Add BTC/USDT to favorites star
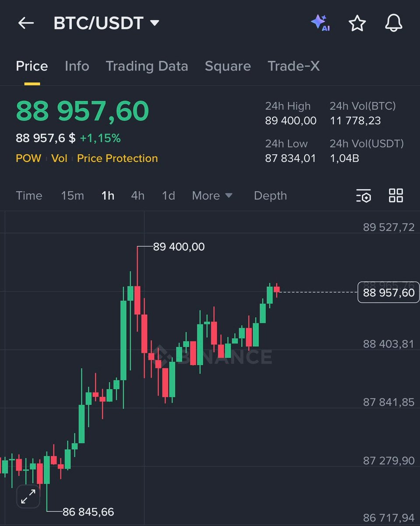This screenshot has width=420, height=526. 357,23
